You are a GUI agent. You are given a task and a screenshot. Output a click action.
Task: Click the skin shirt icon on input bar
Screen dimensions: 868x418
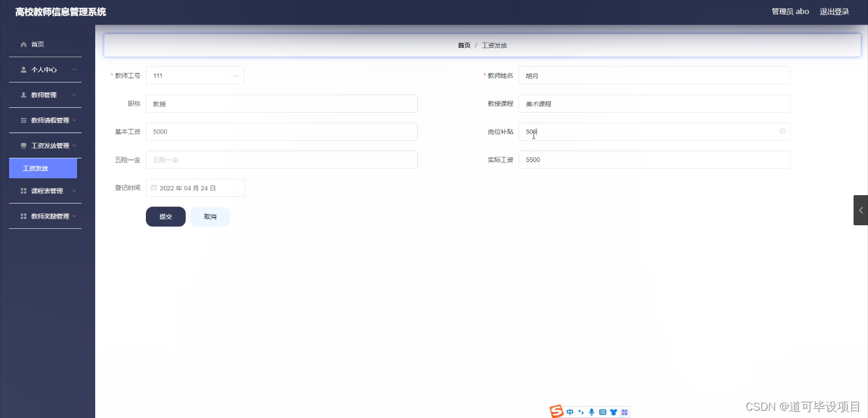(x=613, y=412)
